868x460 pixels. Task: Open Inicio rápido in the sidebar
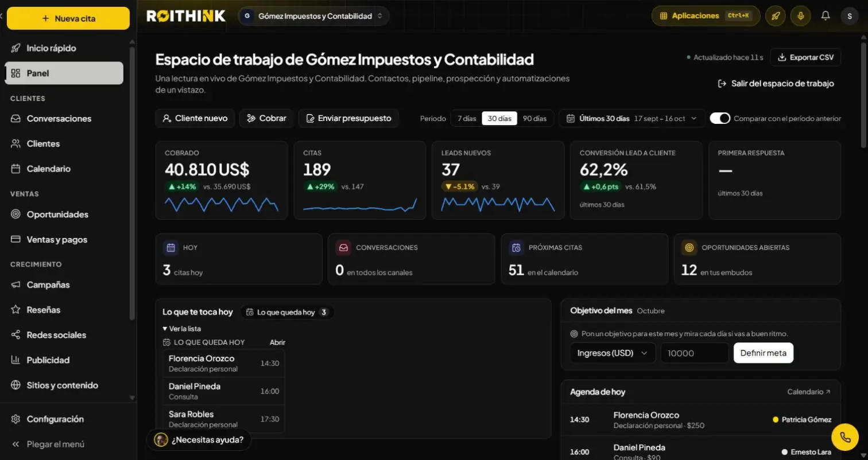pos(64,48)
